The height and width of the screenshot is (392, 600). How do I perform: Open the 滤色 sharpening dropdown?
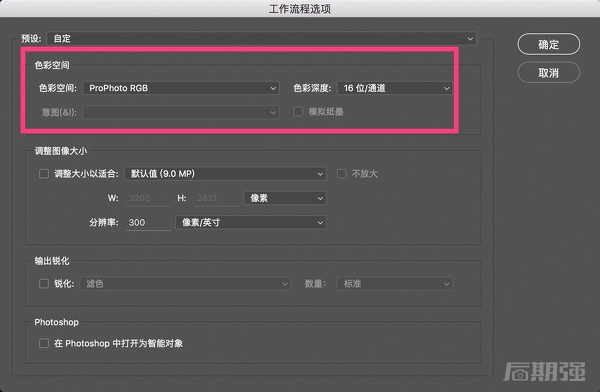click(x=185, y=284)
